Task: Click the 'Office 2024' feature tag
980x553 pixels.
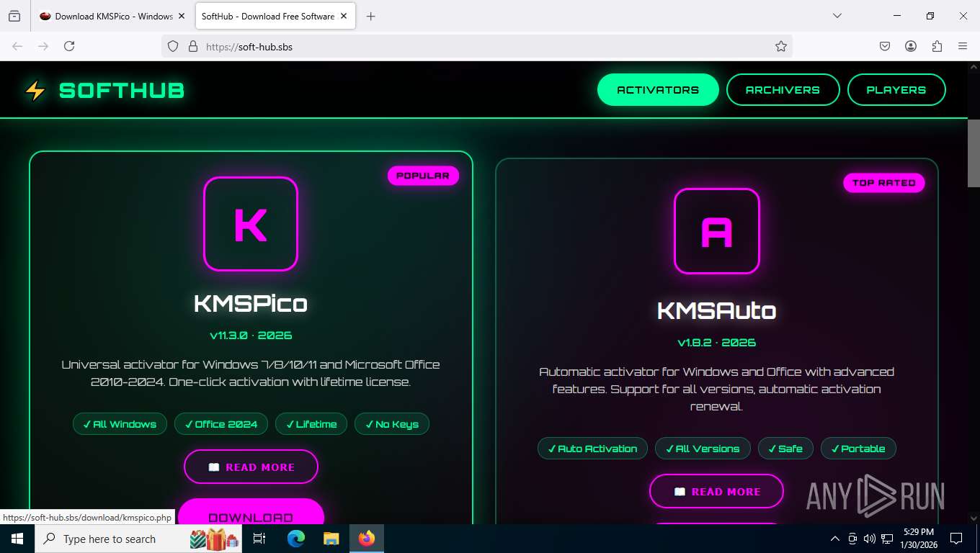Action: [x=221, y=424]
